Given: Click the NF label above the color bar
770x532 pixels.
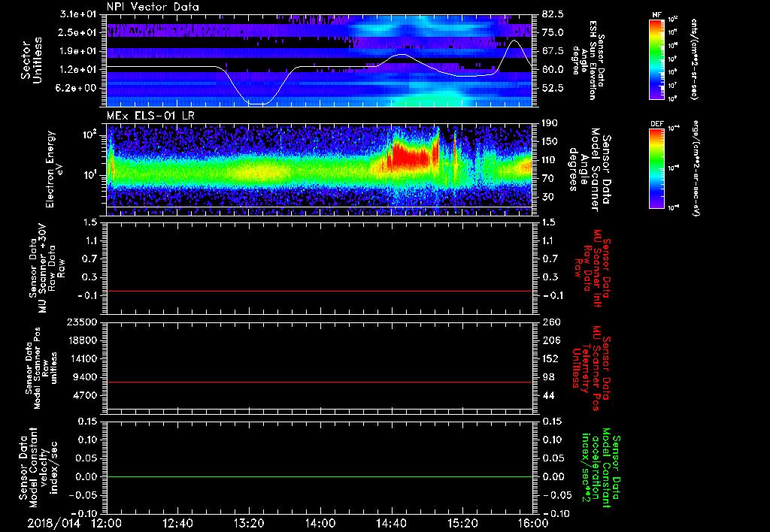Looking at the screenshot, I should click(656, 15).
